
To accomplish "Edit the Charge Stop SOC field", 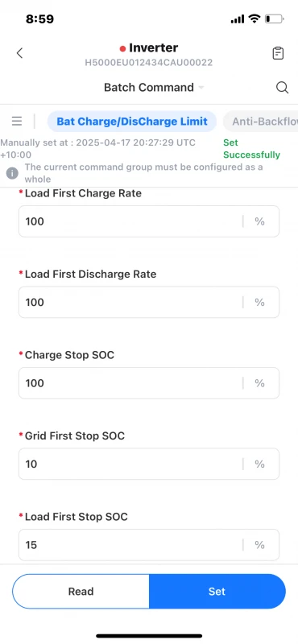I will (x=149, y=383).
